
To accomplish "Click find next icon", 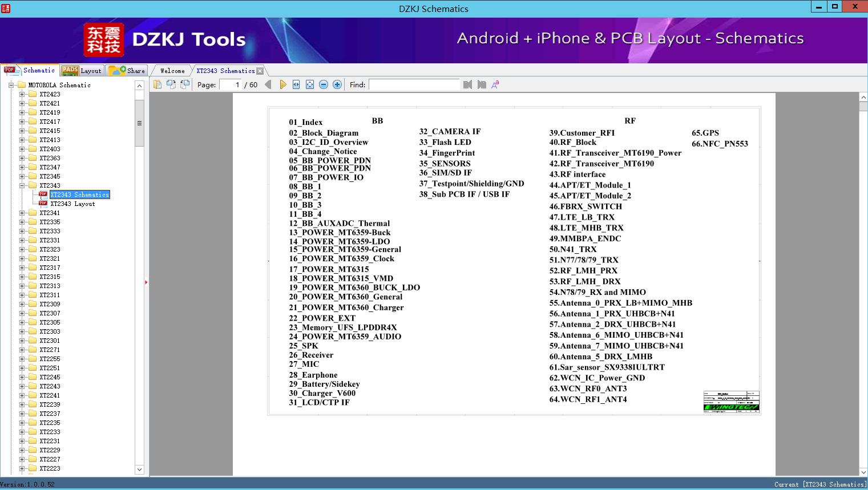I will [x=482, y=84].
